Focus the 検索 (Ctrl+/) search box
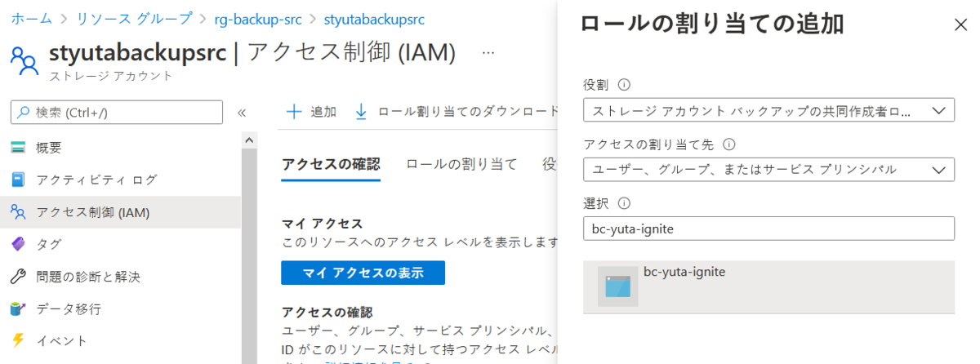Viewport: 980px width, 364px height. coord(117,112)
